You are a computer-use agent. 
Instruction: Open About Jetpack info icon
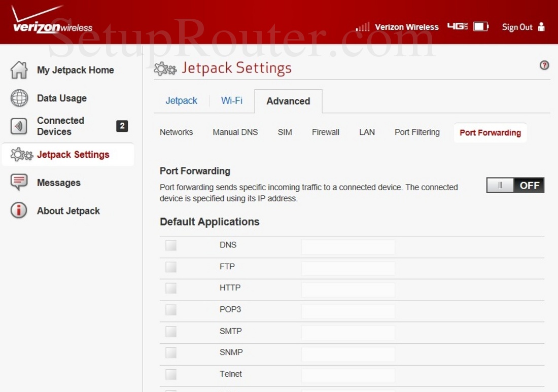point(19,210)
